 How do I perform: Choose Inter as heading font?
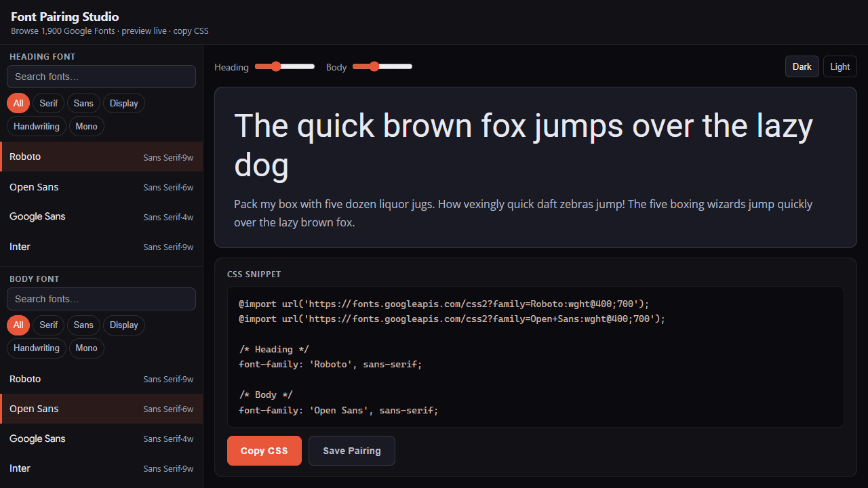pos(102,247)
